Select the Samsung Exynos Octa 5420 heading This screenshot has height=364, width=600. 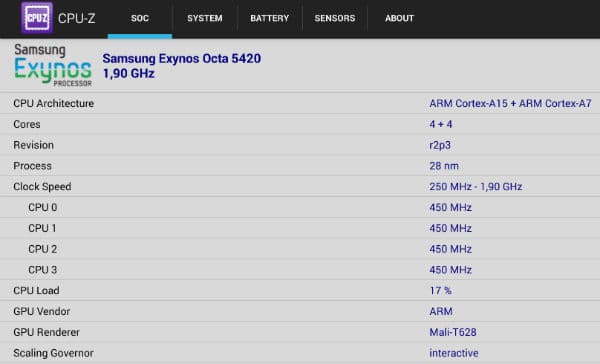coord(182,59)
